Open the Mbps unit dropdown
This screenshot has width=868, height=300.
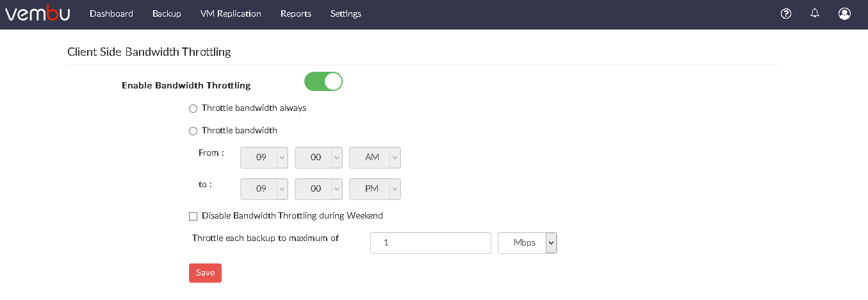[527, 243]
